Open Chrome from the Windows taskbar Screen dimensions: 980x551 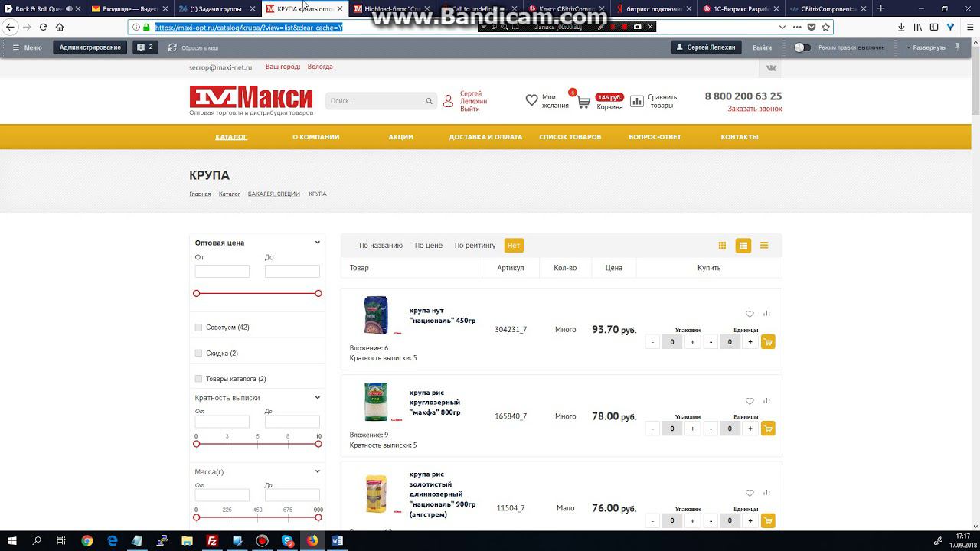(87, 540)
